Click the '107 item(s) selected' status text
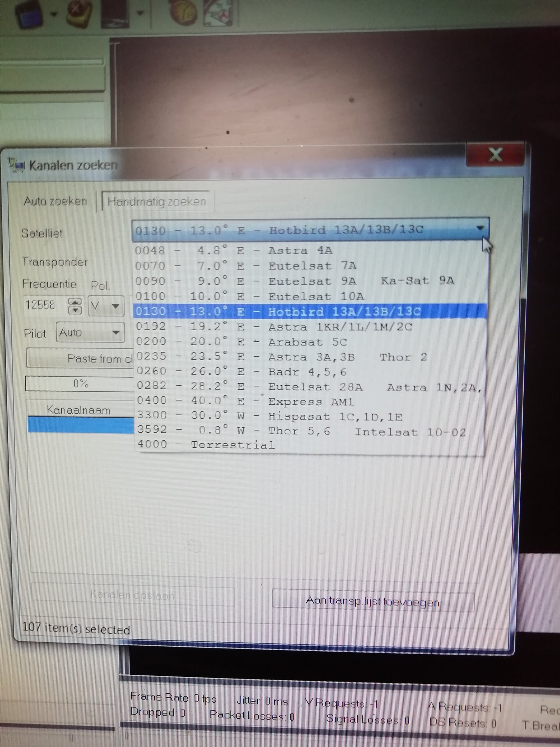Viewport: 560px width, 747px height. 76,629
